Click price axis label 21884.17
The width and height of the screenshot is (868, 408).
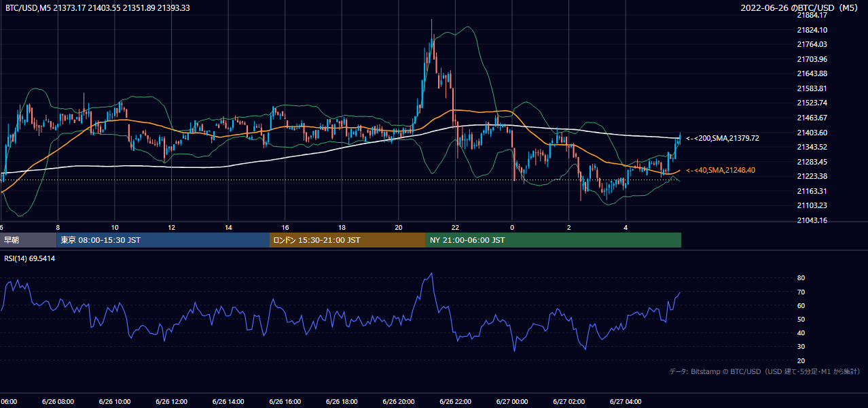(812, 15)
